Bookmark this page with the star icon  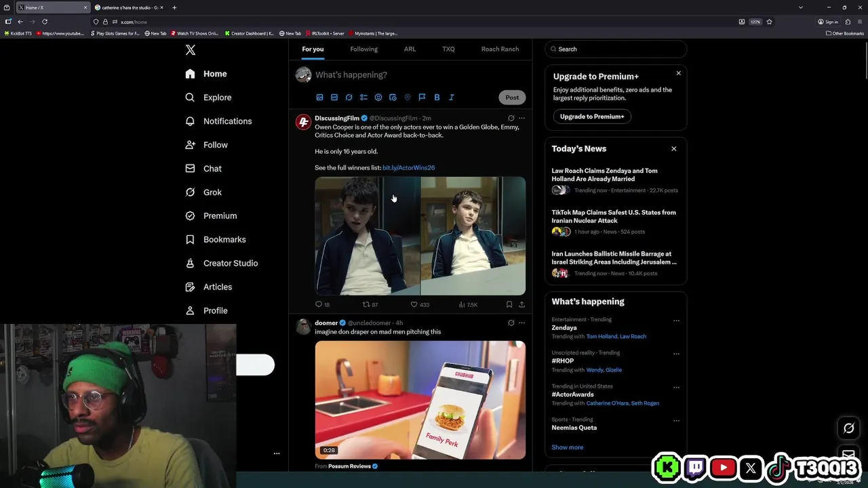tap(769, 22)
